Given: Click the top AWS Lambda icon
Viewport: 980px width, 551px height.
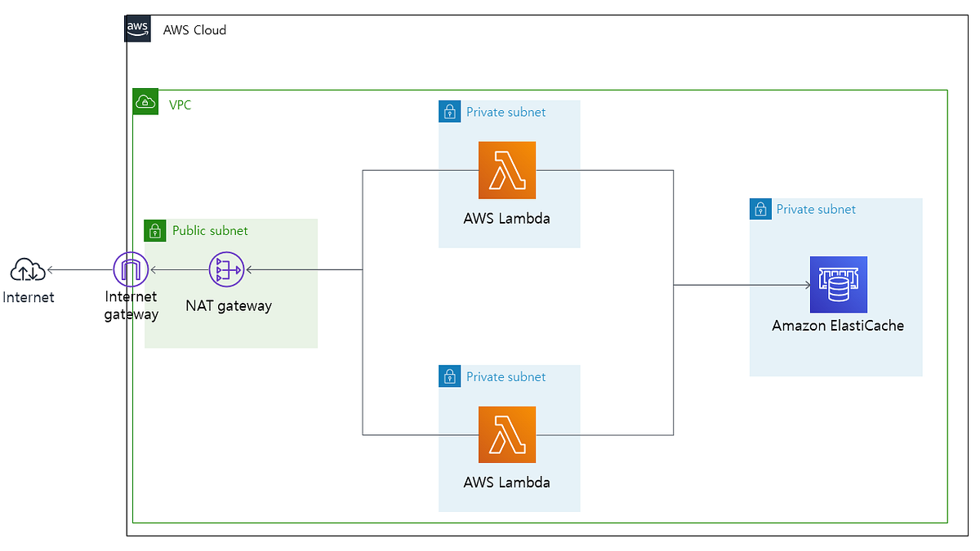Looking at the screenshot, I should (508, 170).
